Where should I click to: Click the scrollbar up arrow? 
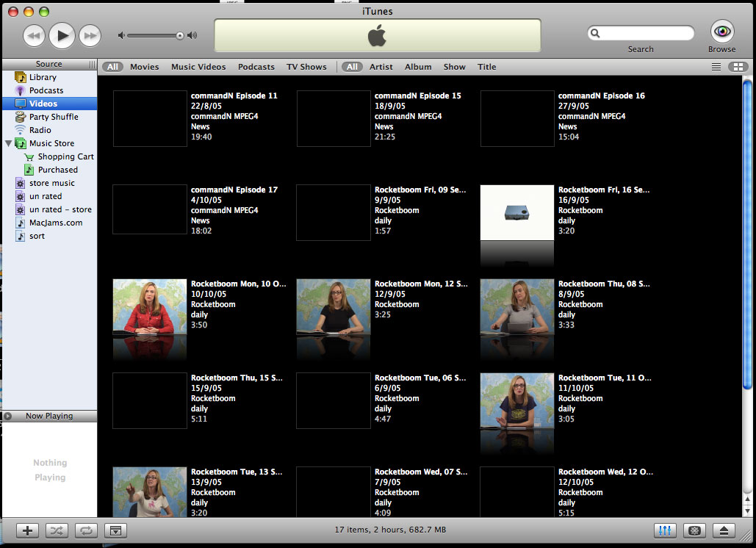[x=747, y=500]
